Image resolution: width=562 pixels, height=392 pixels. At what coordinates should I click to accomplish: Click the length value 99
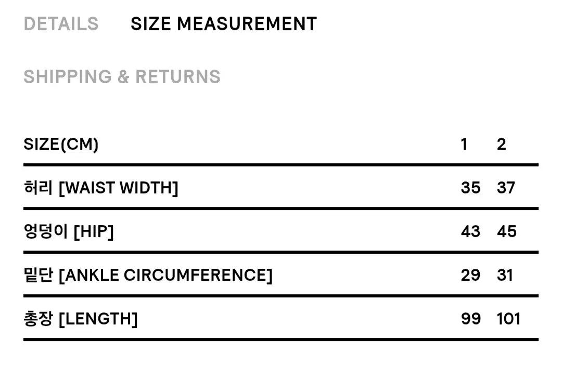tap(470, 319)
